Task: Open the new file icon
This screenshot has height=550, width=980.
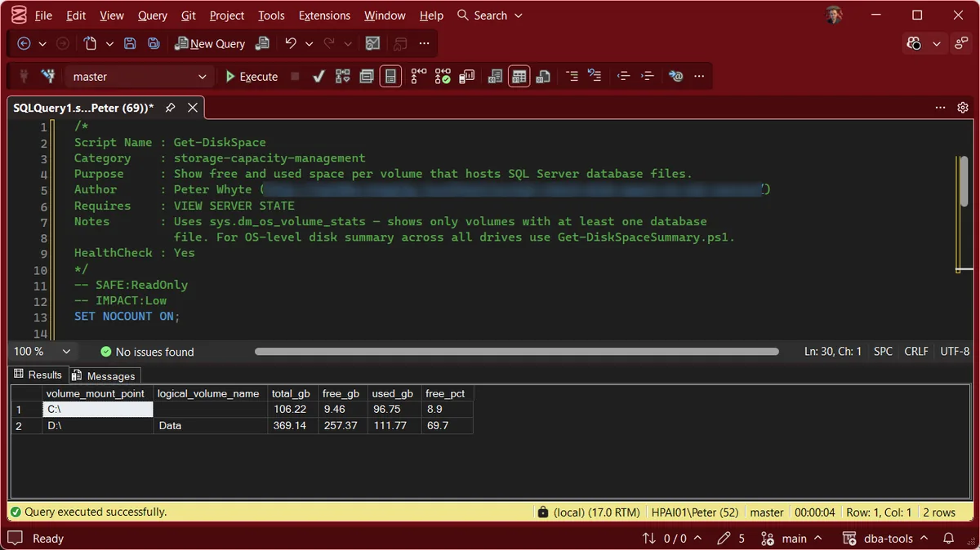Action: tap(91, 44)
